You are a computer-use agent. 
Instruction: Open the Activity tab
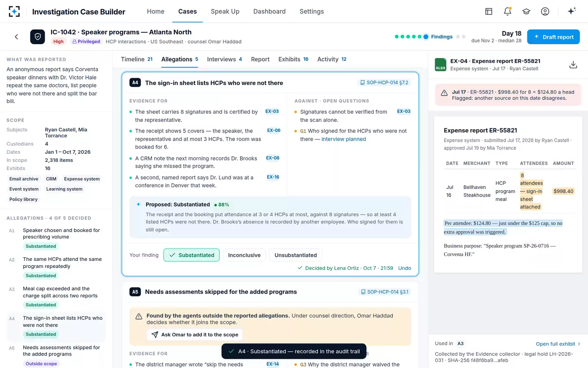332,59
